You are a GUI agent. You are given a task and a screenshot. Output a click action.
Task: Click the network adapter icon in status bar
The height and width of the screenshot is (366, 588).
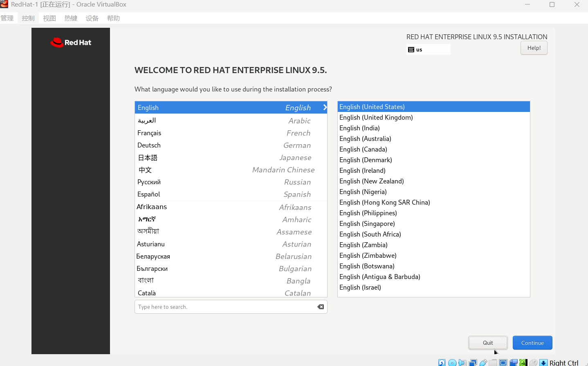[x=473, y=363]
